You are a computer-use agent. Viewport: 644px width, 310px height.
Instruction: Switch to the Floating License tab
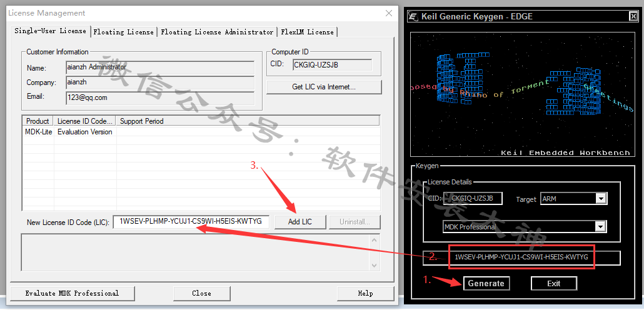point(124,32)
